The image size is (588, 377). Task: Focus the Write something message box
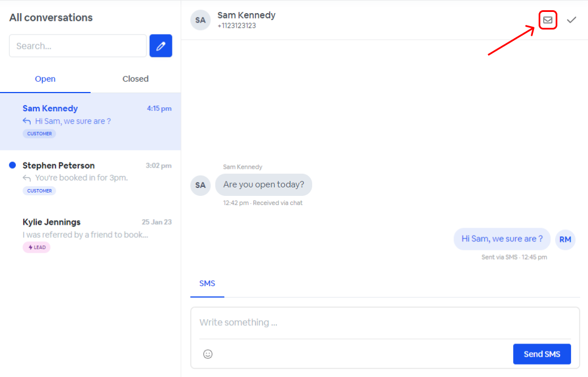click(x=385, y=322)
